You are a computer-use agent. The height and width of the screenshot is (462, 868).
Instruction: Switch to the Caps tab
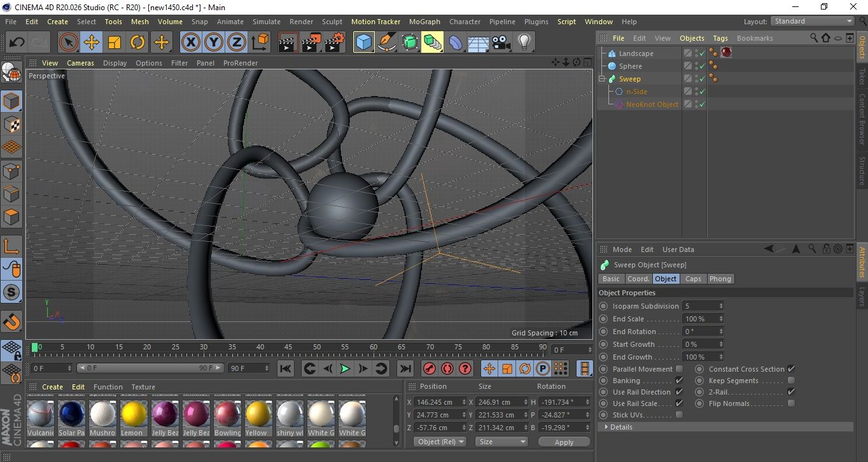pyautogui.click(x=693, y=279)
